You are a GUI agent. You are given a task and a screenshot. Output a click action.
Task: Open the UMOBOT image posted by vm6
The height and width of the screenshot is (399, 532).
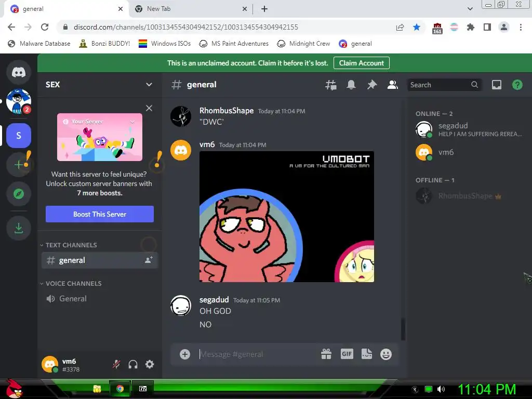[287, 217]
